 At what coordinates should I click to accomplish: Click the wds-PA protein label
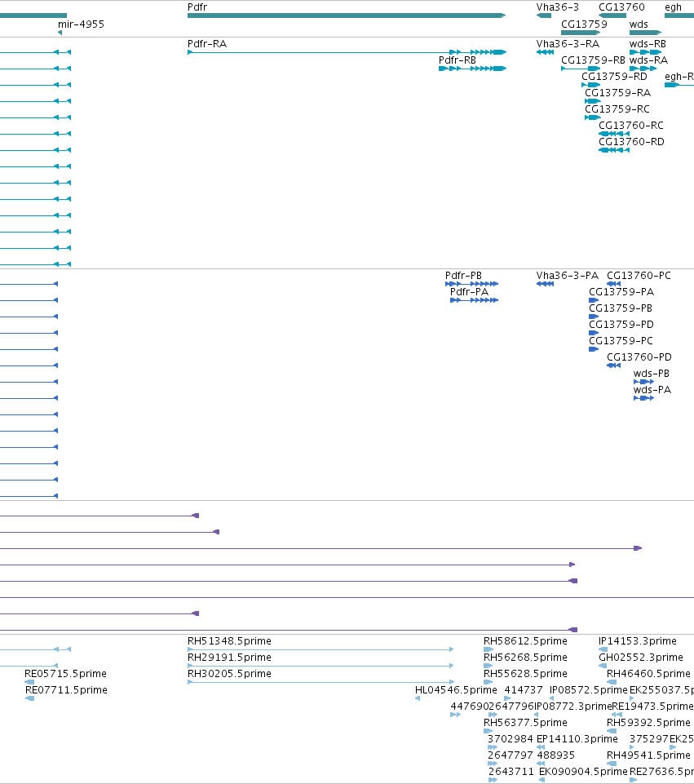coord(652,389)
